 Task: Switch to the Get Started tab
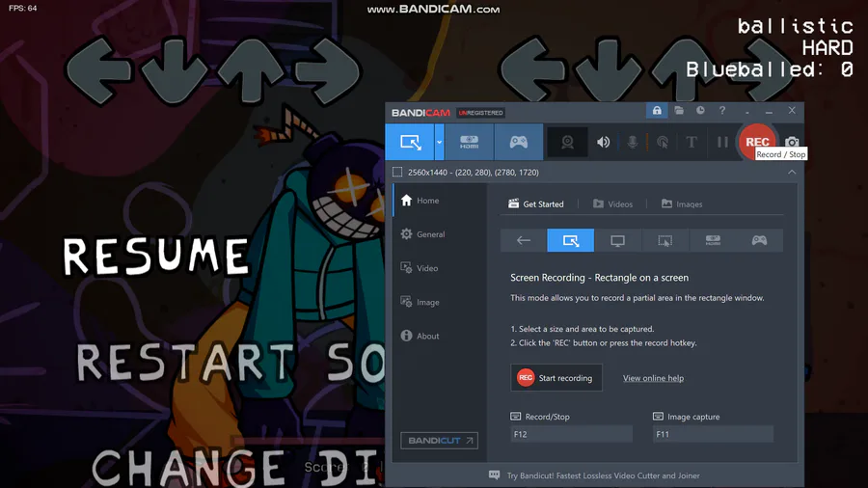536,203
